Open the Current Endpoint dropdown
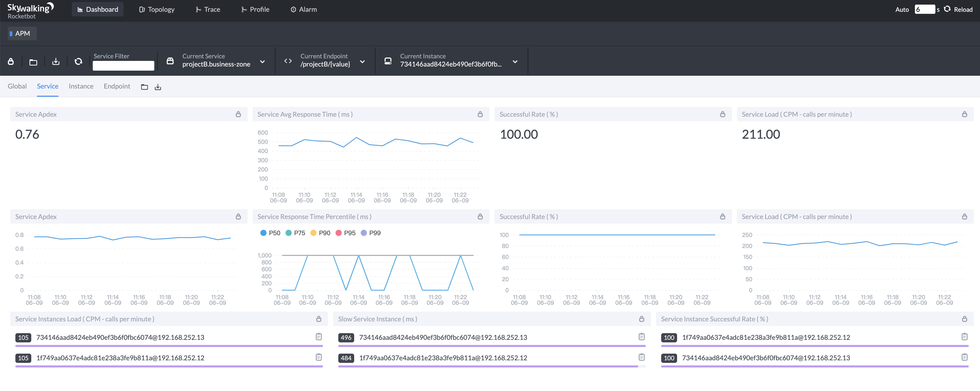 click(x=362, y=62)
